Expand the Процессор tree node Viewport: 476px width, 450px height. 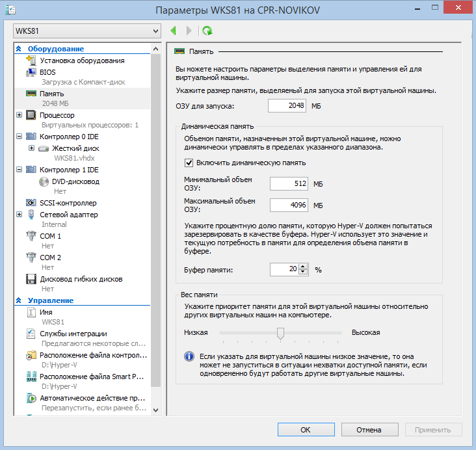click(x=19, y=115)
